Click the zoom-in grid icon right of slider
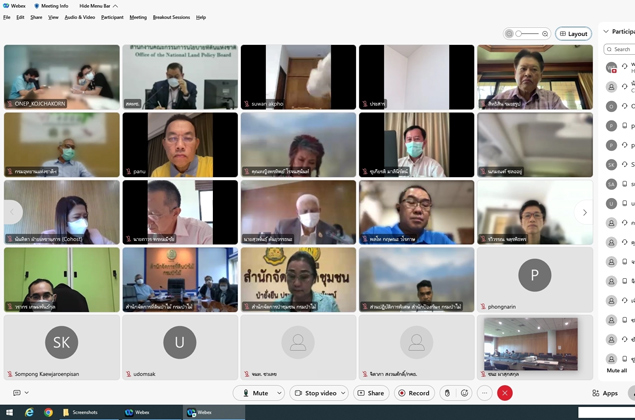Viewport: 635px width, 420px height. (x=545, y=34)
